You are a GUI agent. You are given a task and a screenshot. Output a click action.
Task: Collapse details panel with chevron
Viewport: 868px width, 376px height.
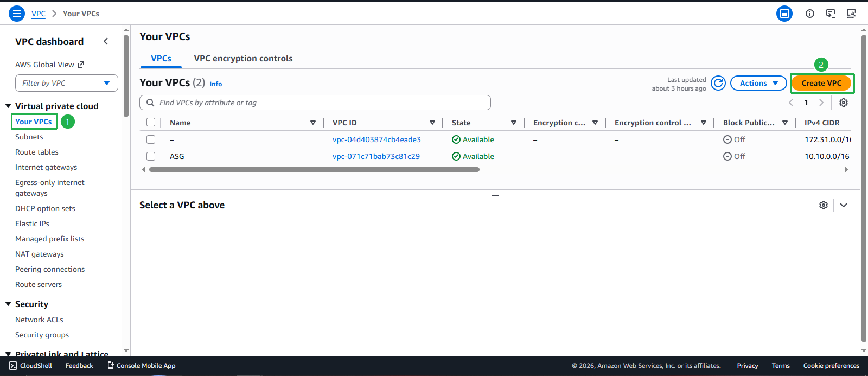844,205
